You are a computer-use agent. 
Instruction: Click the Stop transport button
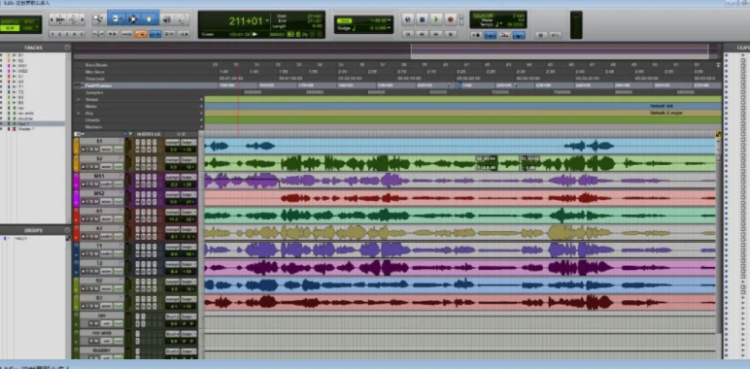pos(422,19)
